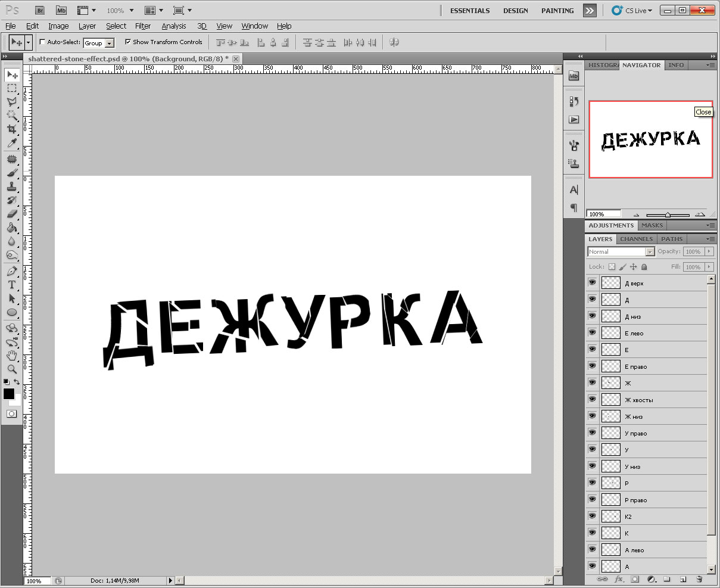Launch Adobe Bridge from top bar
The image size is (720, 588).
40,10
